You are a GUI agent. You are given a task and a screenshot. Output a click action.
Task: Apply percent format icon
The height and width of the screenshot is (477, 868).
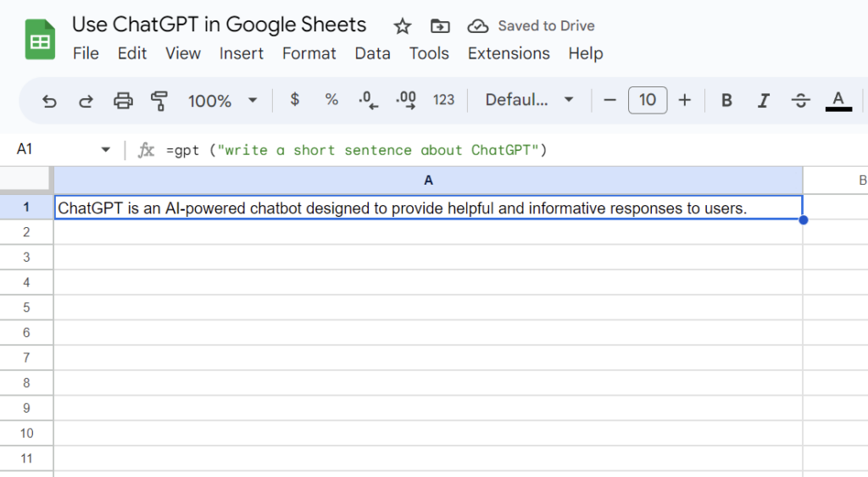(331, 100)
